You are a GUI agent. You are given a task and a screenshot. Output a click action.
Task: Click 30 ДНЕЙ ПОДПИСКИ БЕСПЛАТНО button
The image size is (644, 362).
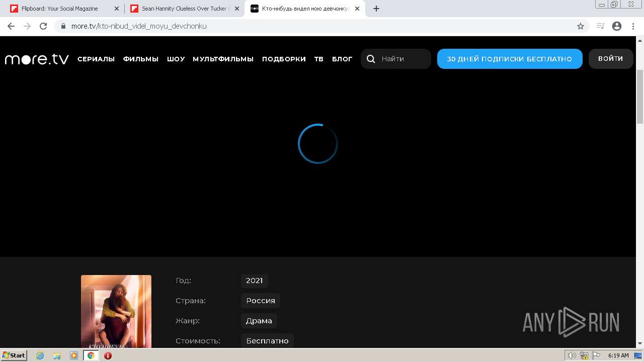click(510, 59)
